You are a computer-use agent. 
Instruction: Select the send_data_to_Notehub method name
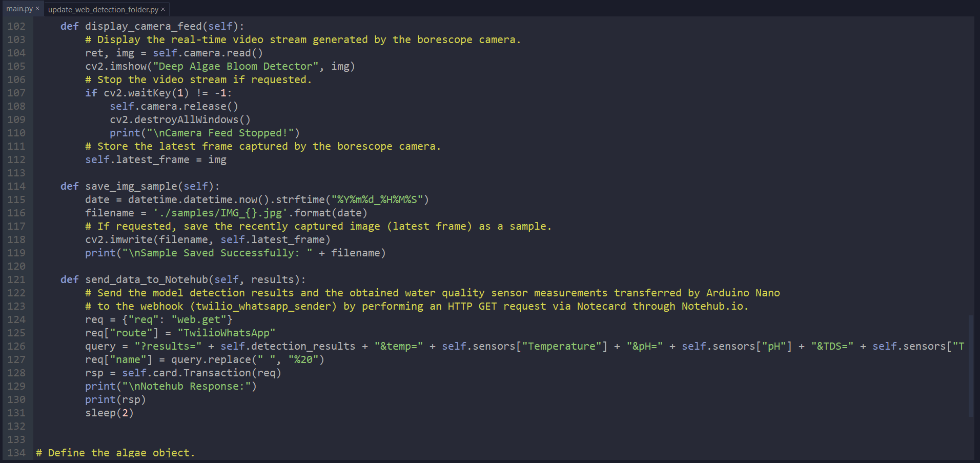point(148,279)
